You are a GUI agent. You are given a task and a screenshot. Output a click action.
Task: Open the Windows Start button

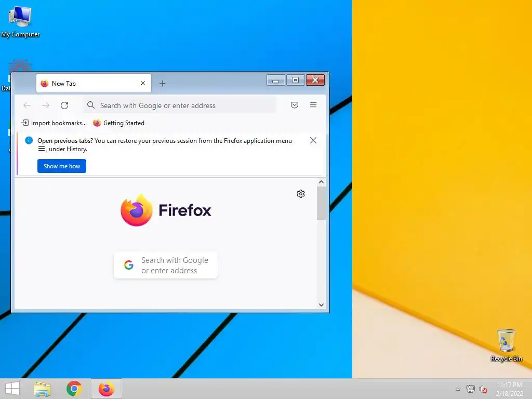[12, 389]
